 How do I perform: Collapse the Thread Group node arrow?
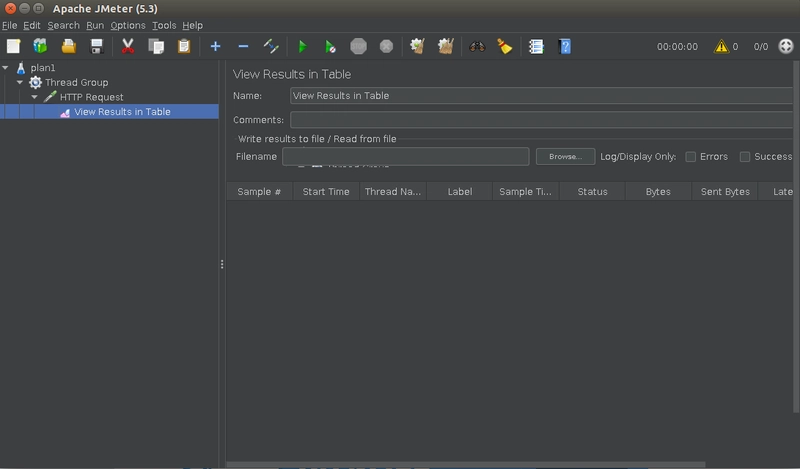(20, 82)
